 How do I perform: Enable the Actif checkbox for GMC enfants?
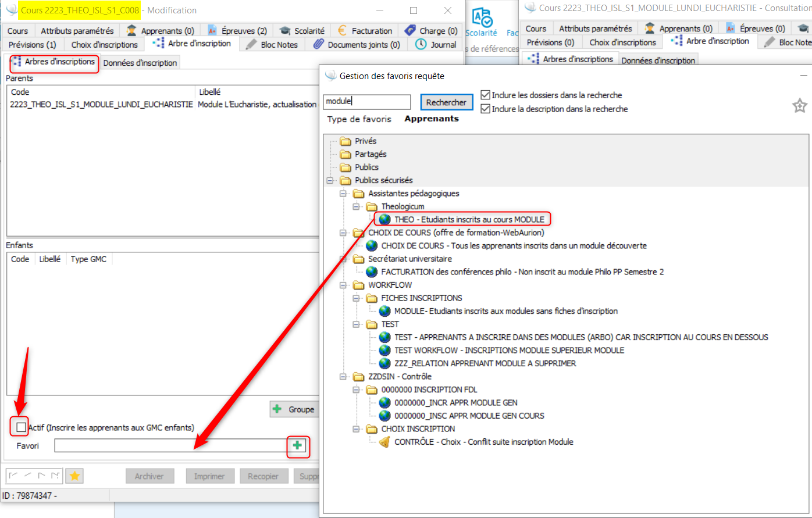click(22, 428)
